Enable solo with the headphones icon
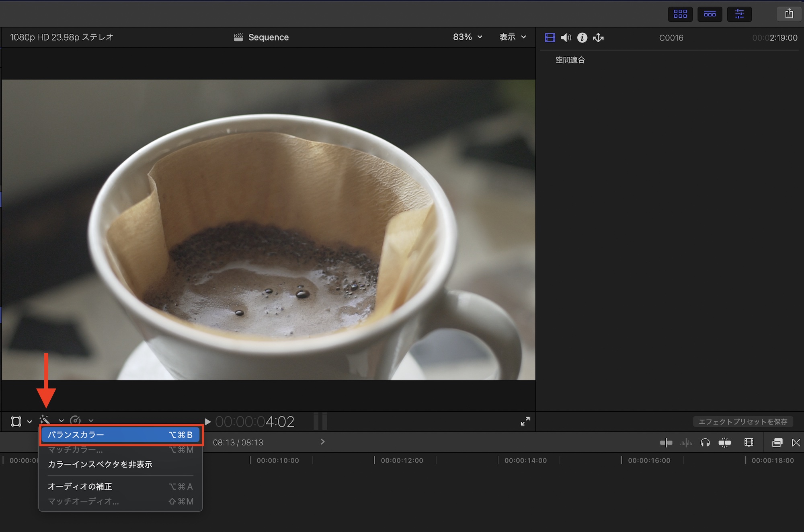804x532 pixels. [704, 442]
